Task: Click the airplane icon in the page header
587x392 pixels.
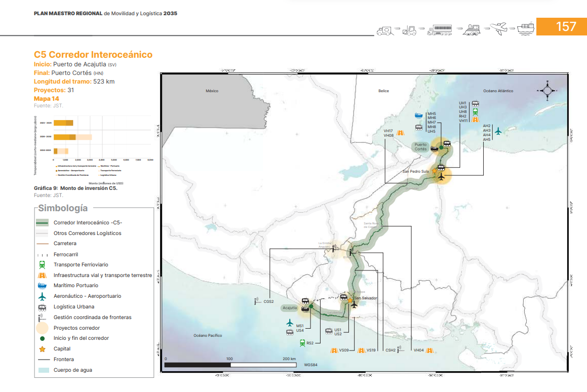Action: (499, 28)
